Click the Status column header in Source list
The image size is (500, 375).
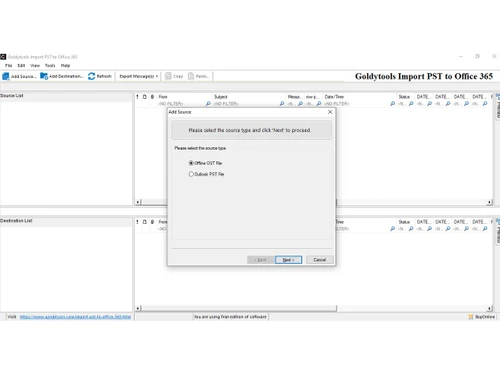406,97
